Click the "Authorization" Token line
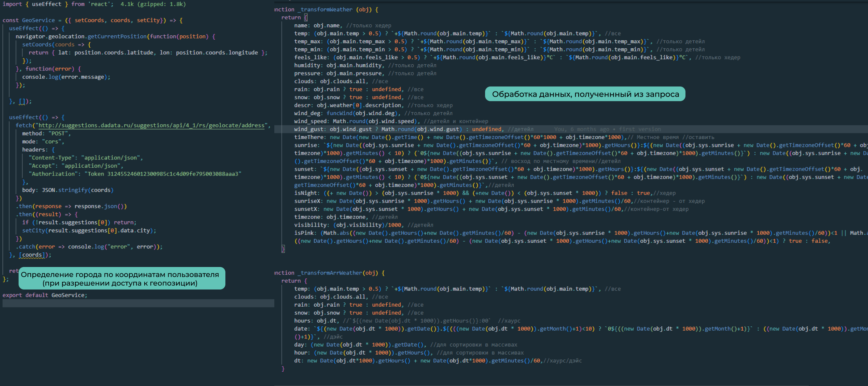This screenshot has height=386, width=868. 135,174
